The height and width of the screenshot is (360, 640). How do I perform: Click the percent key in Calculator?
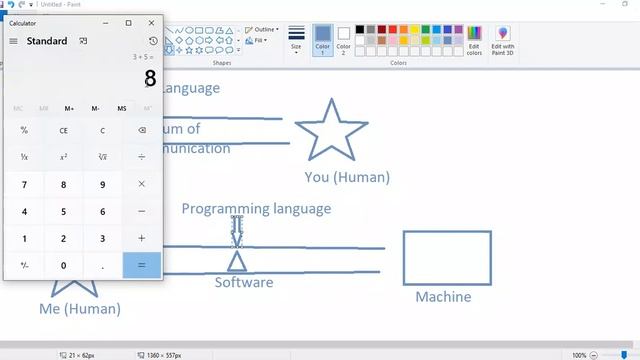[24, 130]
